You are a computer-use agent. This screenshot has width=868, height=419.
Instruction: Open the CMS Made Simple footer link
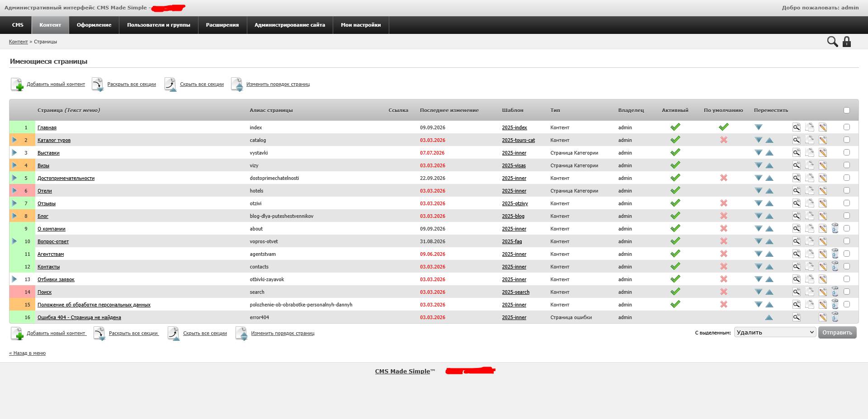[402, 371]
